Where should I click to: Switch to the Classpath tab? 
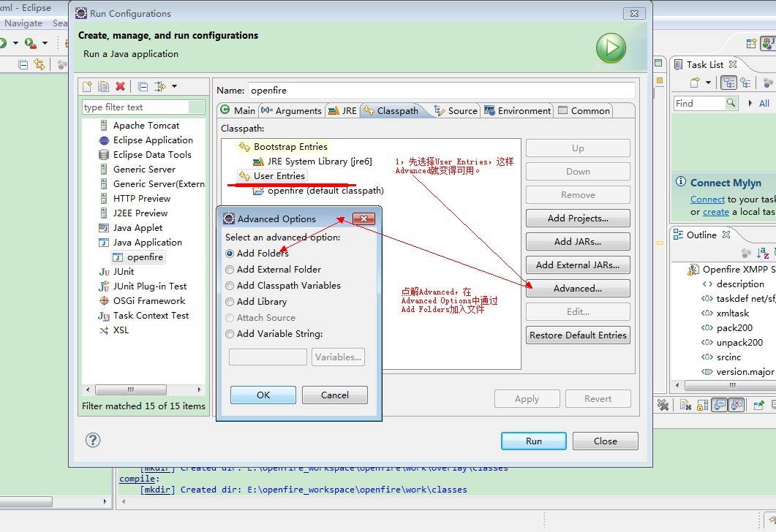(x=391, y=111)
